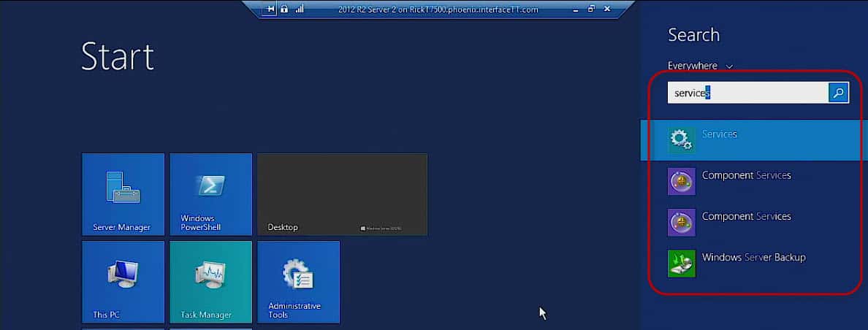
Task: Click the 2012 R2 Server 2 connection title
Action: (438, 9)
